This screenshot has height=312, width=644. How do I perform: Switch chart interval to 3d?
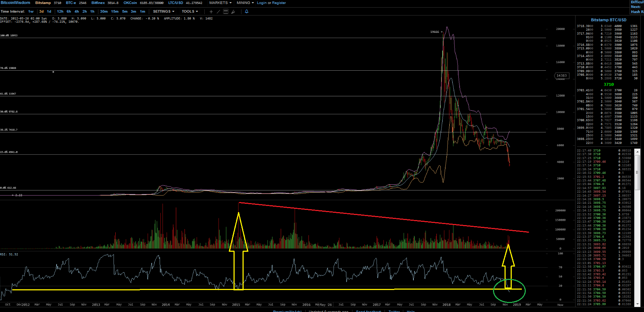pos(41,12)
